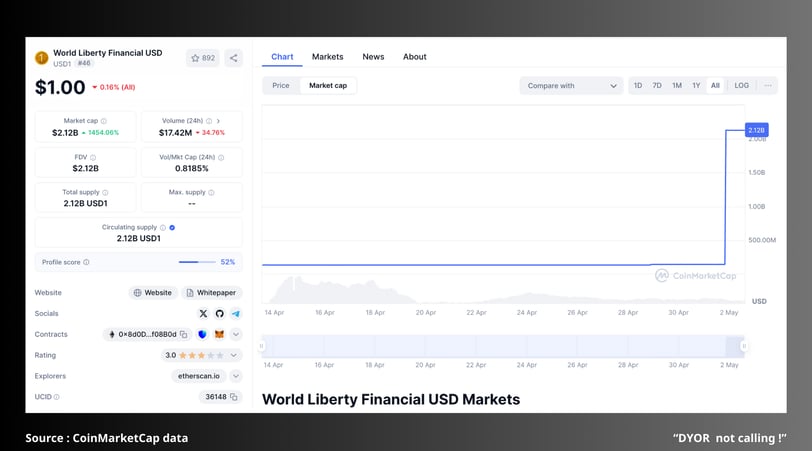Set chart range to 1D
Image resolution: width=812 pixels, height=451 pixels.
pyautogui.click(x=638, y=85)
